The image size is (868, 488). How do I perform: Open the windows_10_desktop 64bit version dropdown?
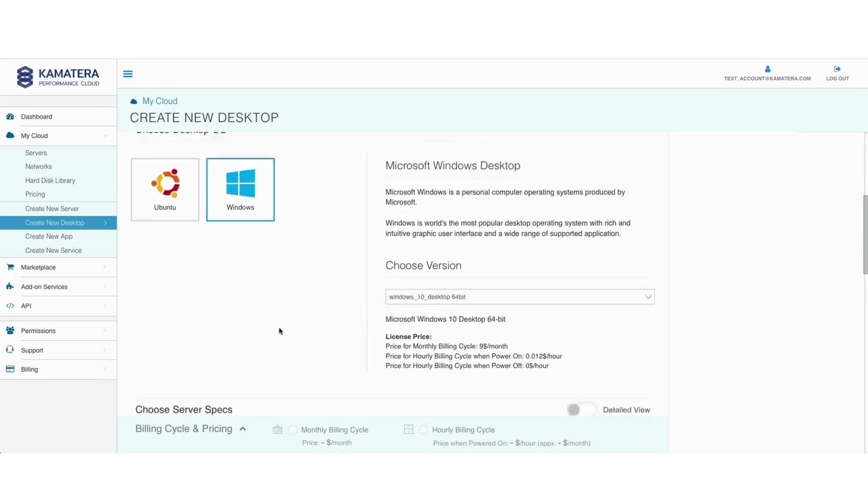520,297
